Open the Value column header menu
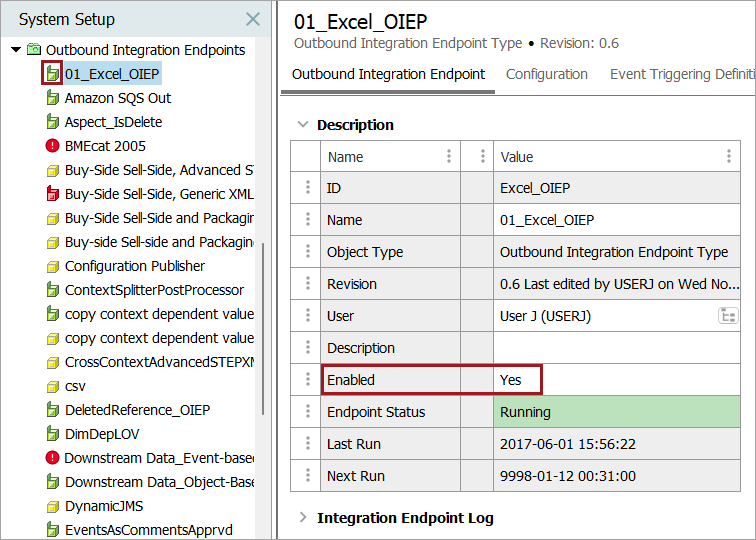The height and width of the screenshot is (540, 756). [728, 156]
